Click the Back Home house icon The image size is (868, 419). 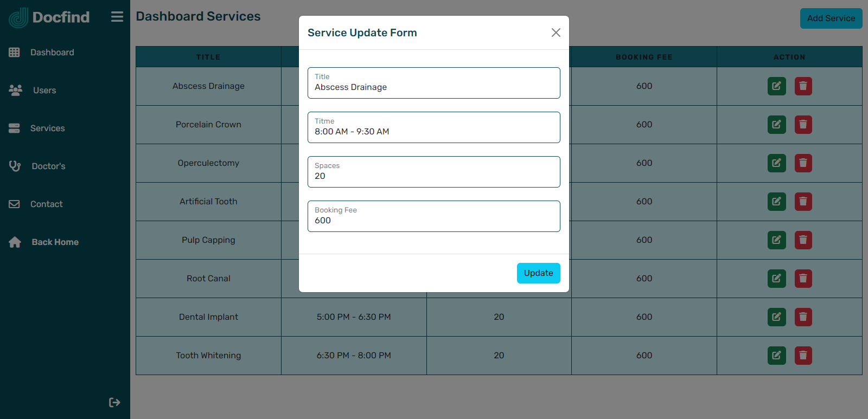click(15, 242)
